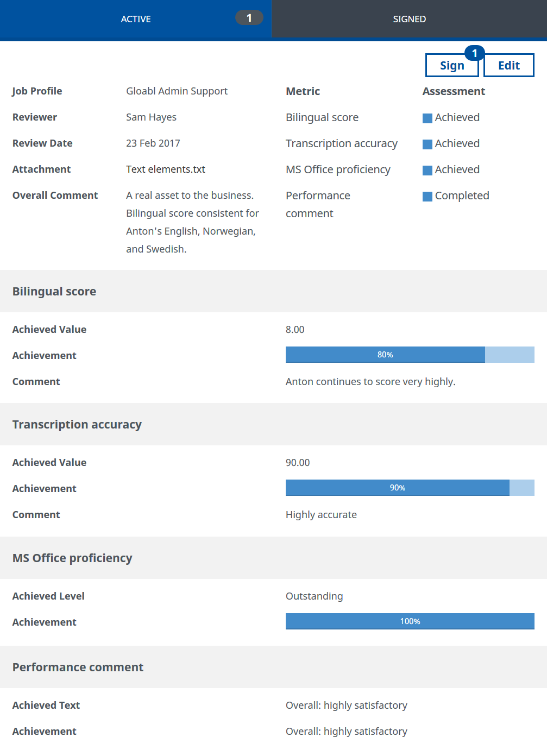The image size is (547, 756).
Task: Collapse the Transcription accuracy section header
Action: 77,425
